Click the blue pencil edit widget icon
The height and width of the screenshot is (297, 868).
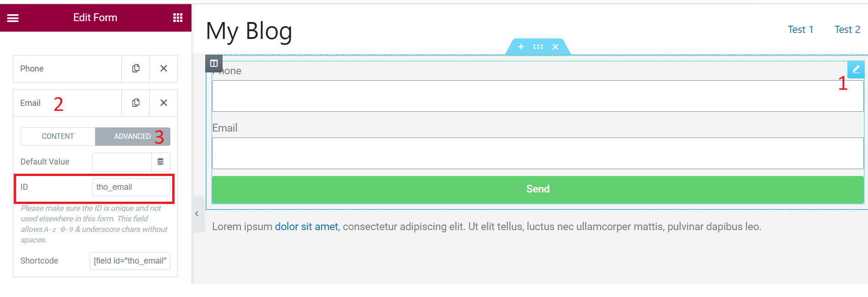(x=856, y=69)
